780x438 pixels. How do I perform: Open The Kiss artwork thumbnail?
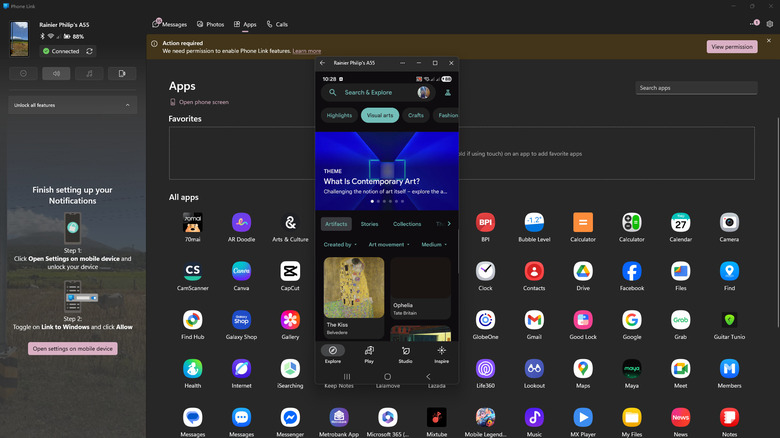click(354, 288)
